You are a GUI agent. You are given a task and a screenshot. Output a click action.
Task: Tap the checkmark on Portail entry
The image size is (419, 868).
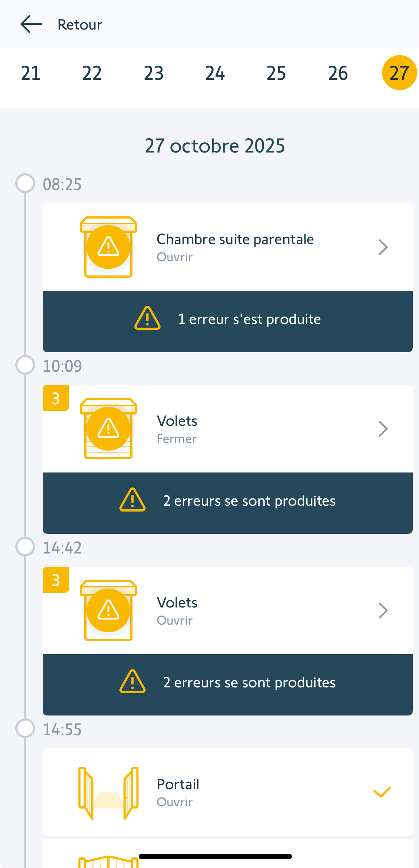tap(382, 792)
